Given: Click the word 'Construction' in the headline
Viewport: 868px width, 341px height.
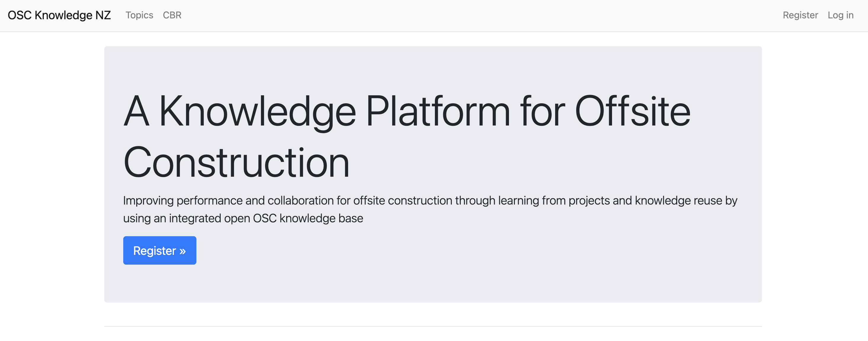Looking at the screenshot, I should (x=236, y=163).
